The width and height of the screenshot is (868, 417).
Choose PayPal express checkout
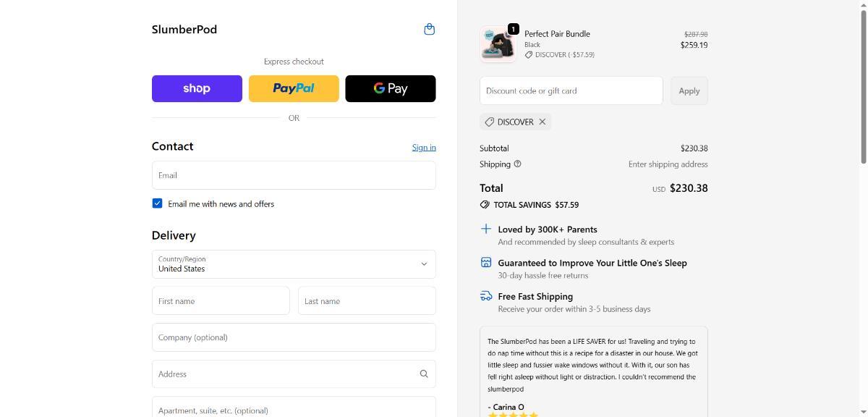(x=294, y=88)
